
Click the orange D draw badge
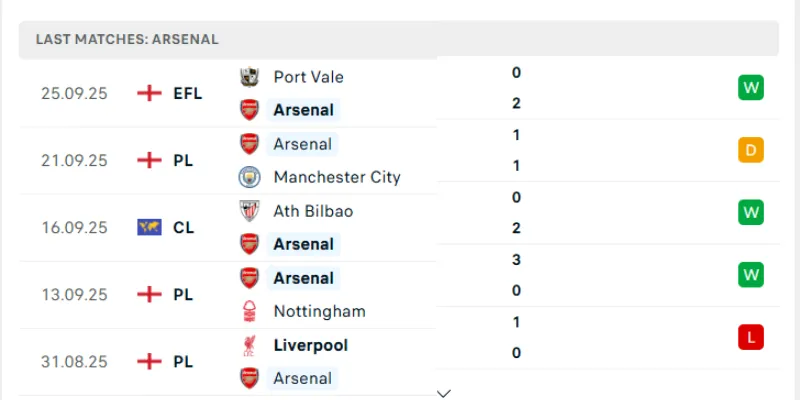click(751, 151)
